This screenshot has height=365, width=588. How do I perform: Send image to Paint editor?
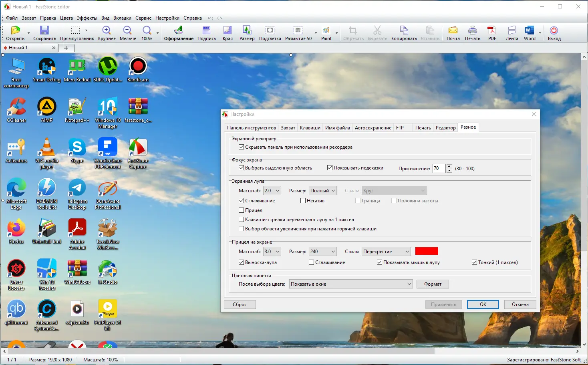[x=326, y=33]
